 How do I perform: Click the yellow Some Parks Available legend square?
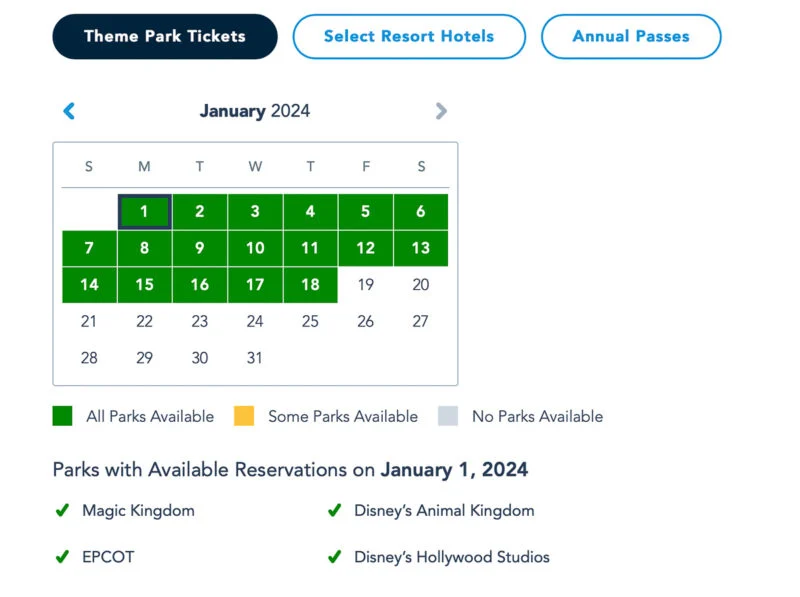tap(244, 416)
